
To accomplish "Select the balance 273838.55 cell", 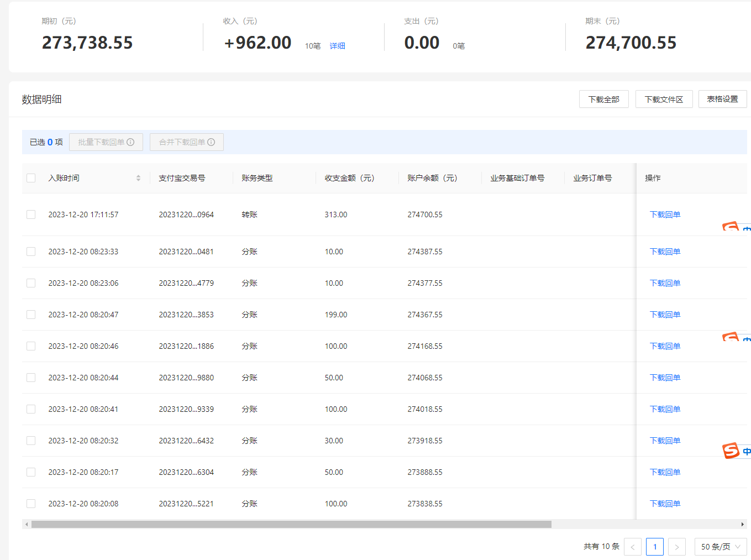I will [x=425, y=504].
